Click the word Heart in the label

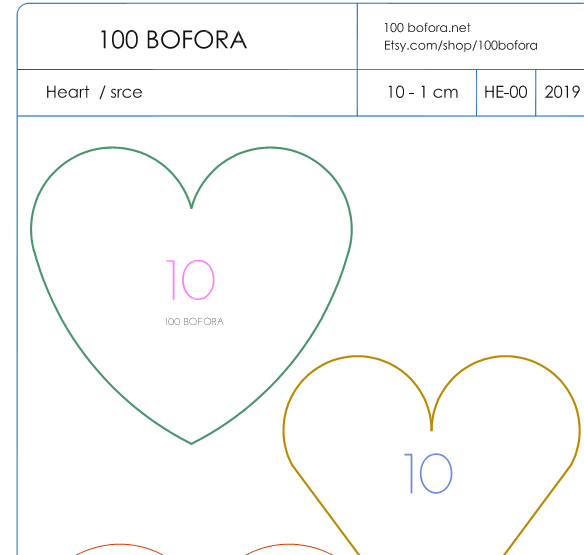[x=67, y=92]
